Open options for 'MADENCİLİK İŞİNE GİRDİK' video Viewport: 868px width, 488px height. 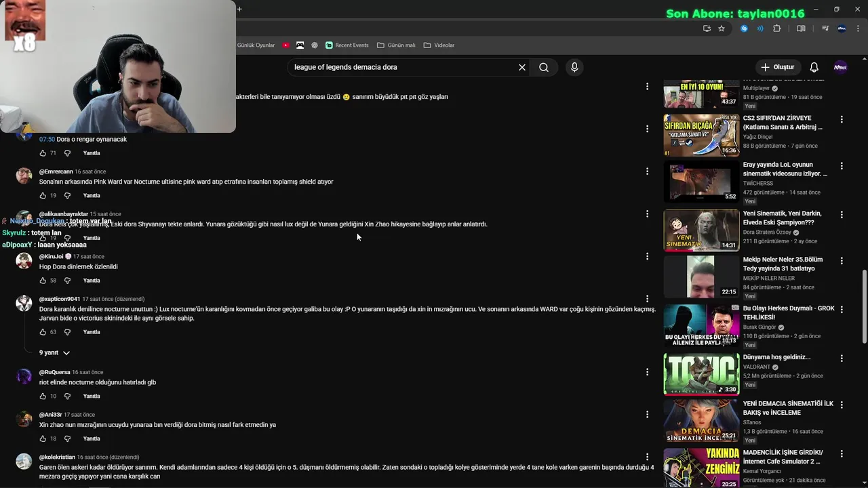pyautogui.click(x=842, y=453)
